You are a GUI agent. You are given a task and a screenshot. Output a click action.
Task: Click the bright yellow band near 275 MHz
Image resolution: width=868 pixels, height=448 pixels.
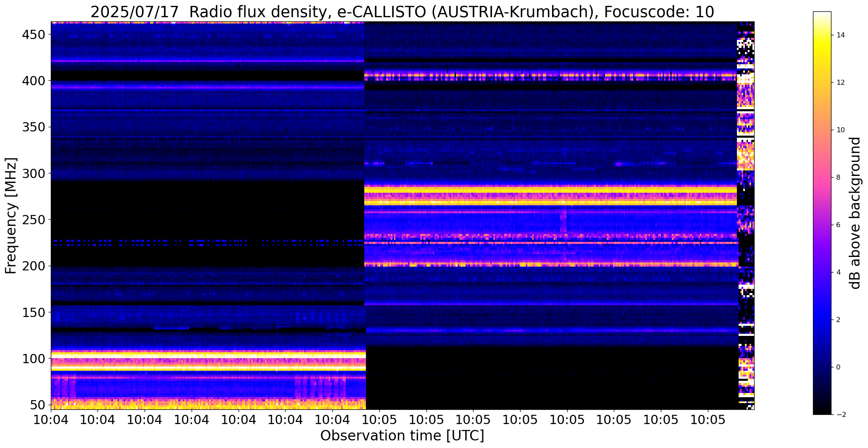(x=550, y=195)
